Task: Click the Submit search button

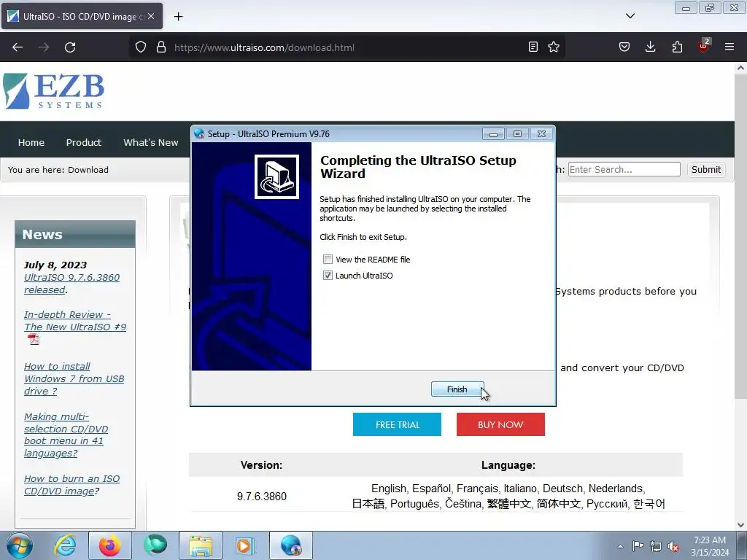Action: tap(706, 169)
